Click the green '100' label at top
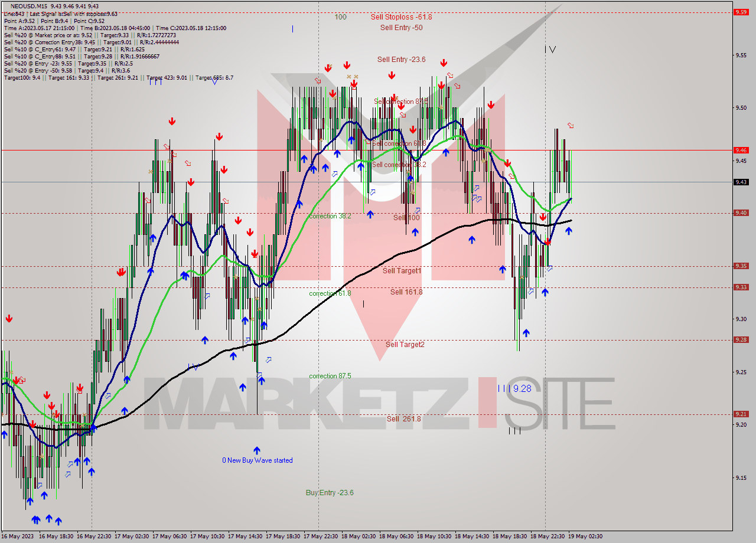 point(341,17)
